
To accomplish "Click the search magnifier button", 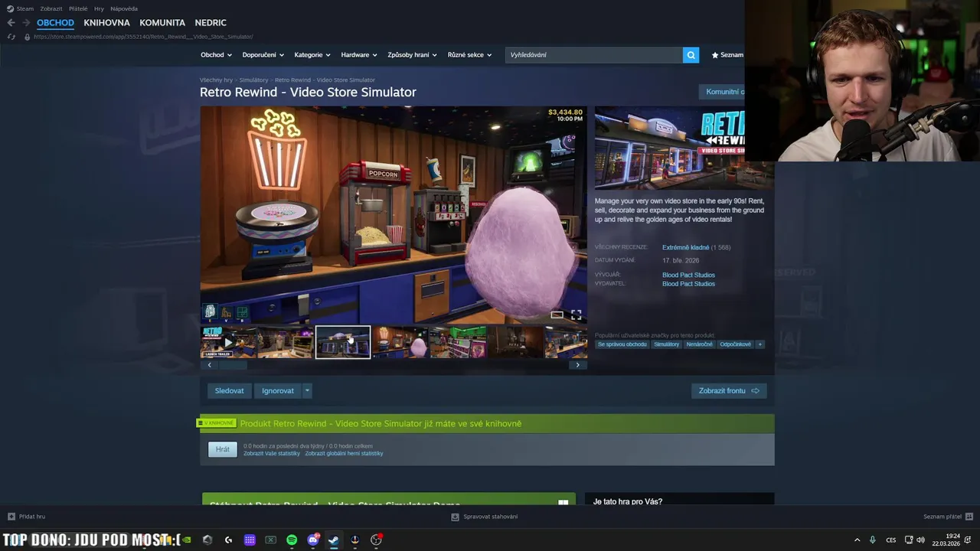I will pyautogui.click(x=691, y=55).
